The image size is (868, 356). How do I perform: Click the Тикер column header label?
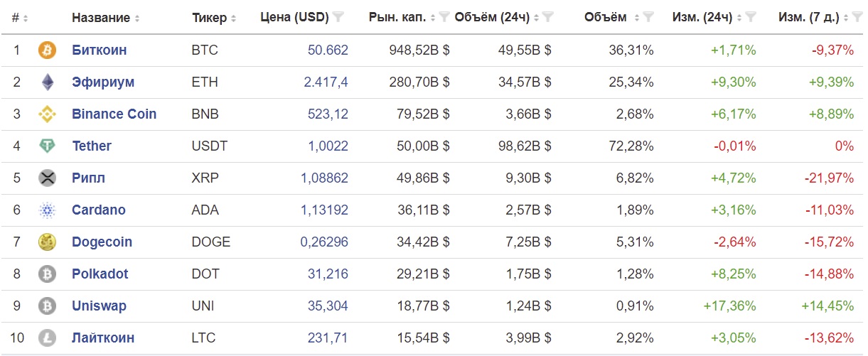[209, 17]
